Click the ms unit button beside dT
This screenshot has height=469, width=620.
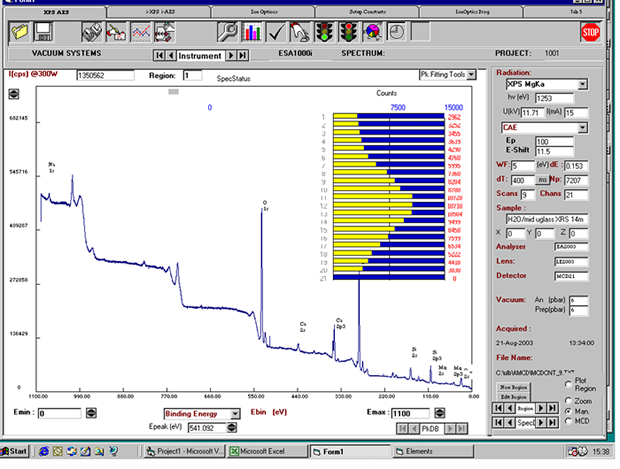(542, 180)
